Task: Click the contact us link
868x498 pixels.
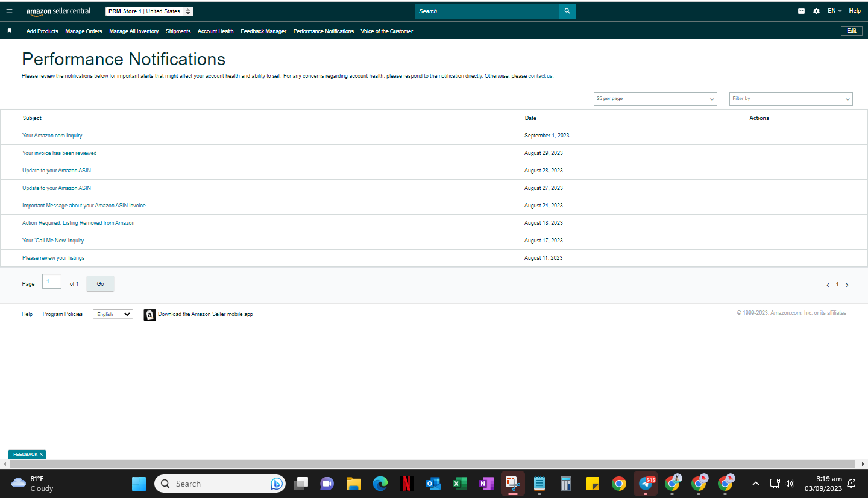Action: (x=540, y=76)
